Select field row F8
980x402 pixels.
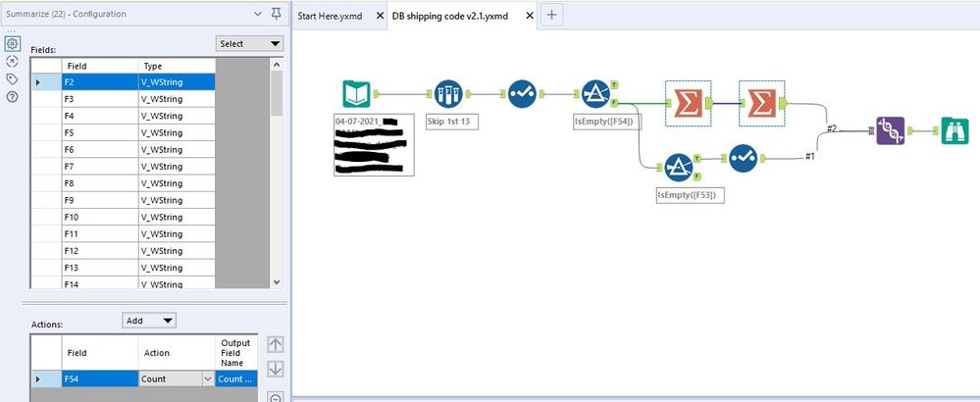(124, 183)
